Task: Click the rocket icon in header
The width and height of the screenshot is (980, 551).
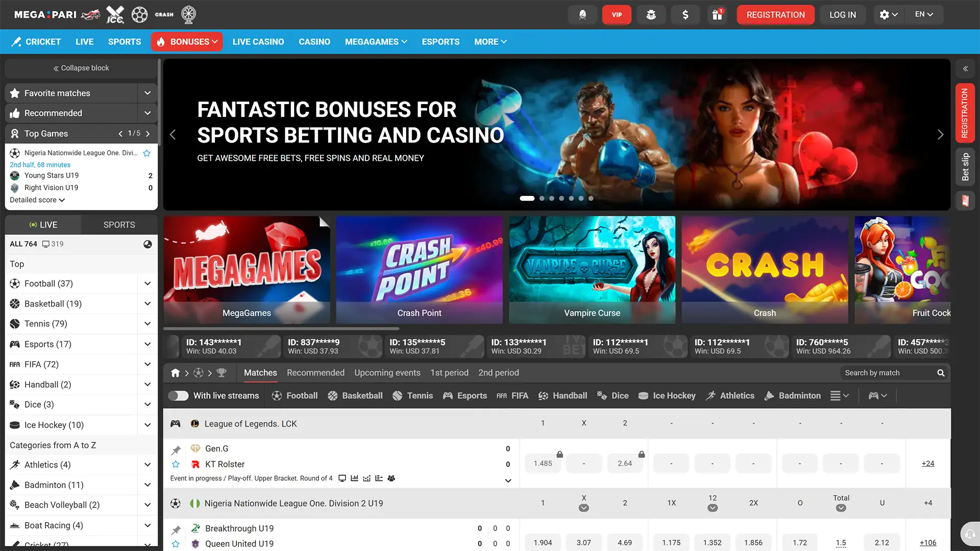Action: point(582,15)
